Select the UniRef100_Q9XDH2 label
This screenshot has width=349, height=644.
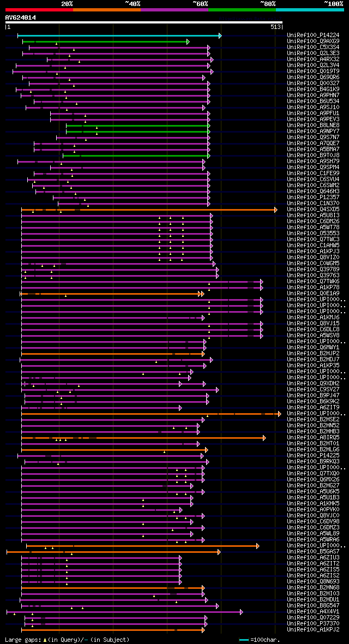click(313, 383)
